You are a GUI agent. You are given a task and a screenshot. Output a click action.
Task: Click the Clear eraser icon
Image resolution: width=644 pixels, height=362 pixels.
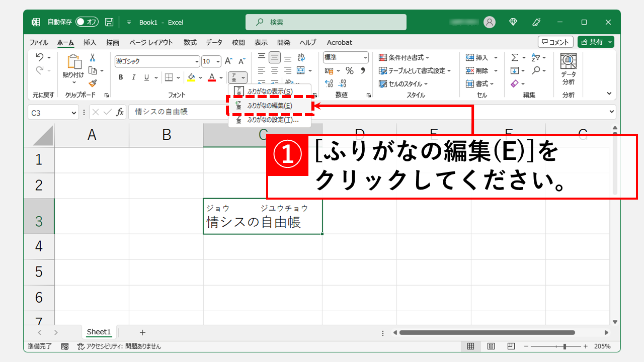[x=515, y=83]
